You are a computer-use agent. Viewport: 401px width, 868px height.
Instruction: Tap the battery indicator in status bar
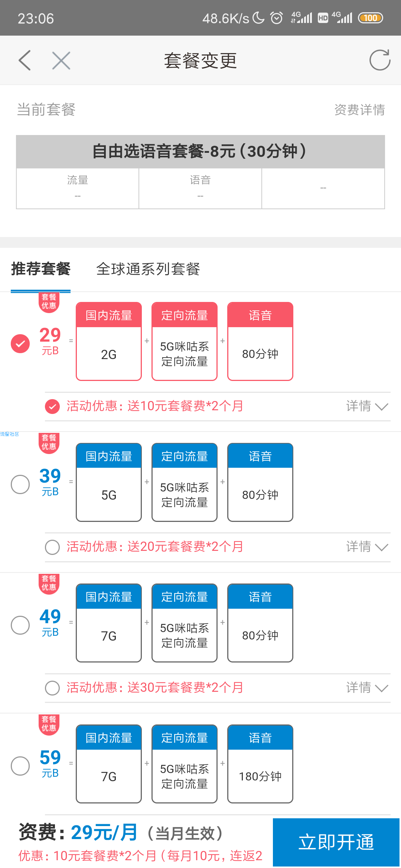pyautogui.click(x=370, y=18)
